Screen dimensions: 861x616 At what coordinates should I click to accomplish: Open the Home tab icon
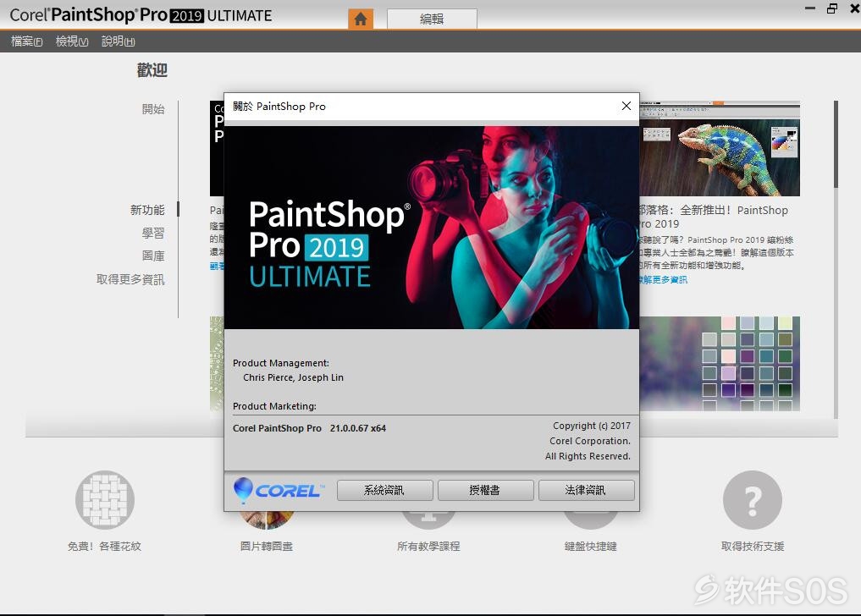pos(360,19)
